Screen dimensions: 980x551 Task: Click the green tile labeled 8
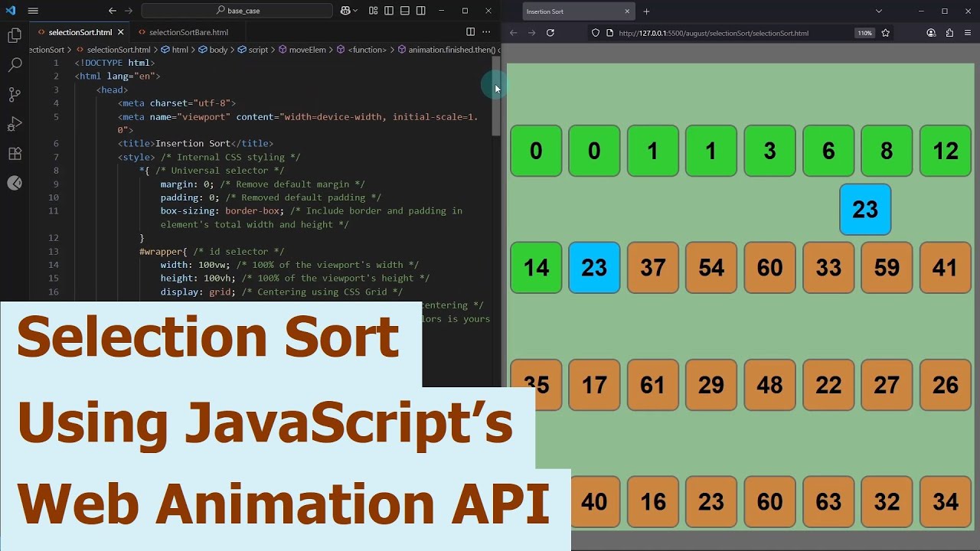(887, 151)
